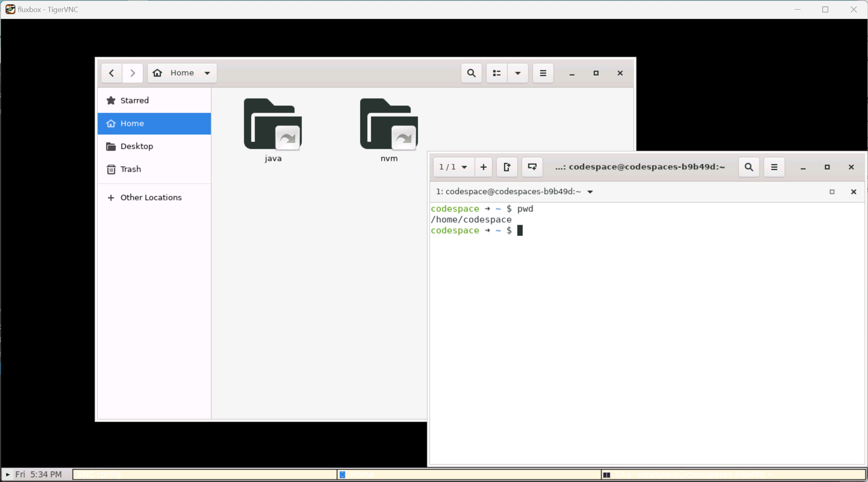Open Other Locations in the sidebar
Viewport: 868px width, 482px height.
(x=151, y=197)
